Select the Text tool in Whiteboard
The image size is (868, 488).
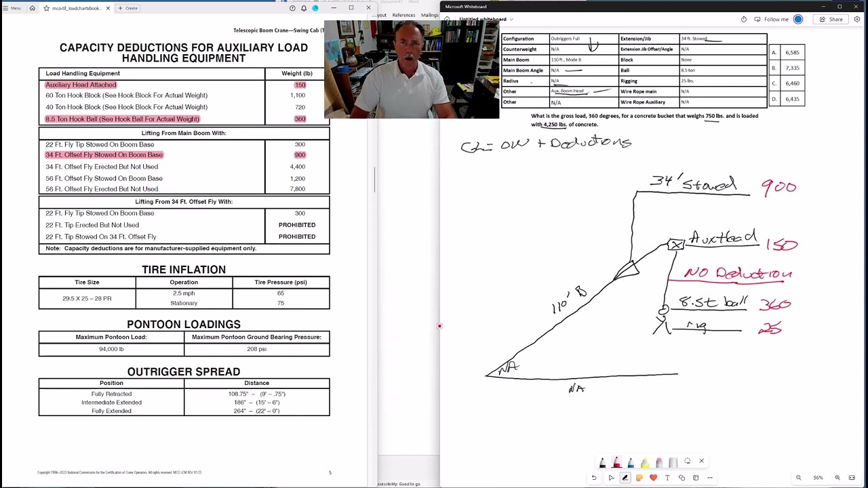coord(667,478)
